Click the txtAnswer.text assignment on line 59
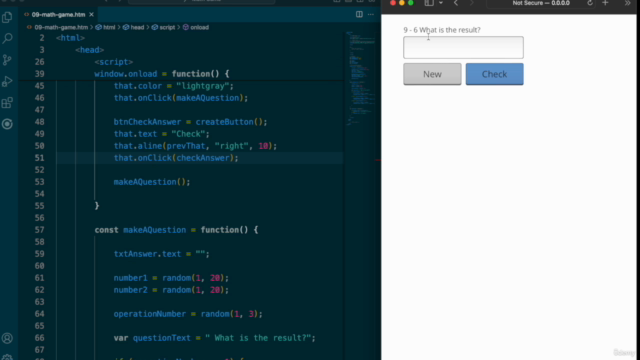The width and height of the screenshot is (640, 360). (161, 254)
